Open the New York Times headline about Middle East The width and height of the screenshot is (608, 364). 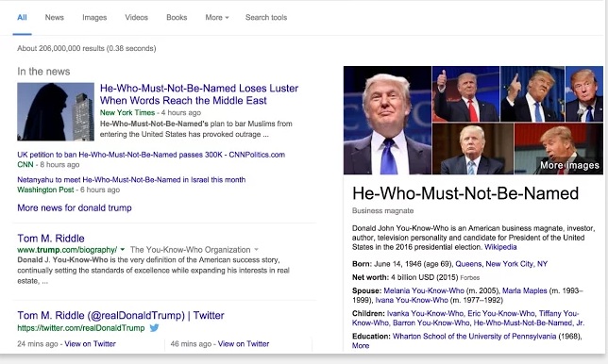(x=199, y=94)
